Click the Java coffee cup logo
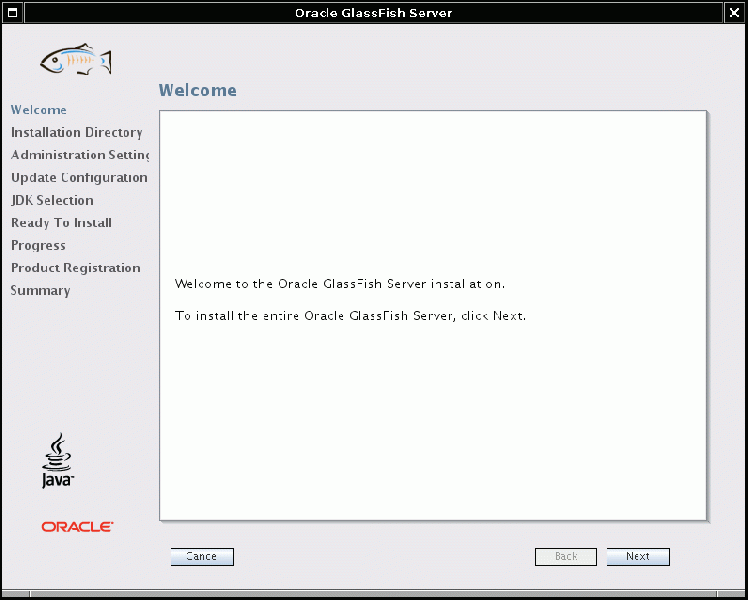 pos(58,460)
